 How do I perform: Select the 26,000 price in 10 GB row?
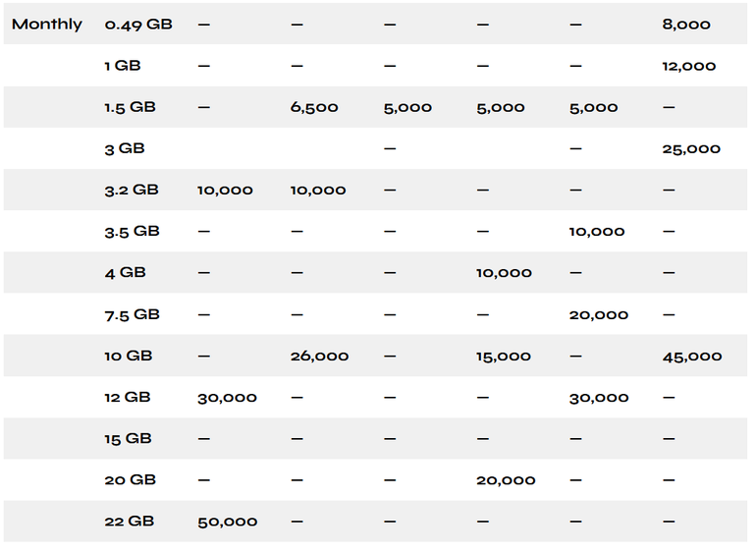point(319,357)
